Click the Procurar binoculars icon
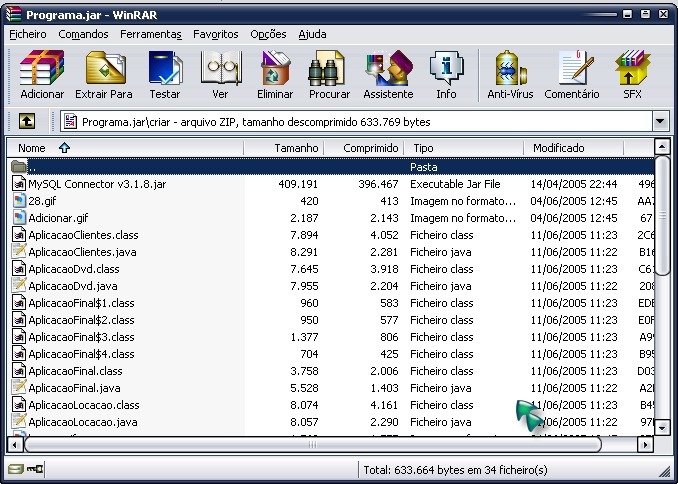Screen dimensions: 678x484 click(328, 68)
